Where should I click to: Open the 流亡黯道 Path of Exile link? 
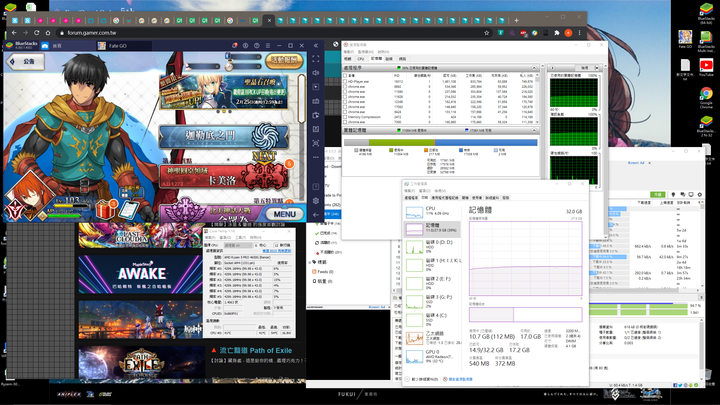(256, 350)
